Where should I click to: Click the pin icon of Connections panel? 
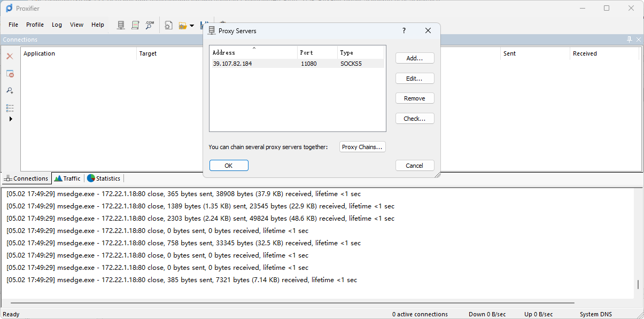(630, 40)
